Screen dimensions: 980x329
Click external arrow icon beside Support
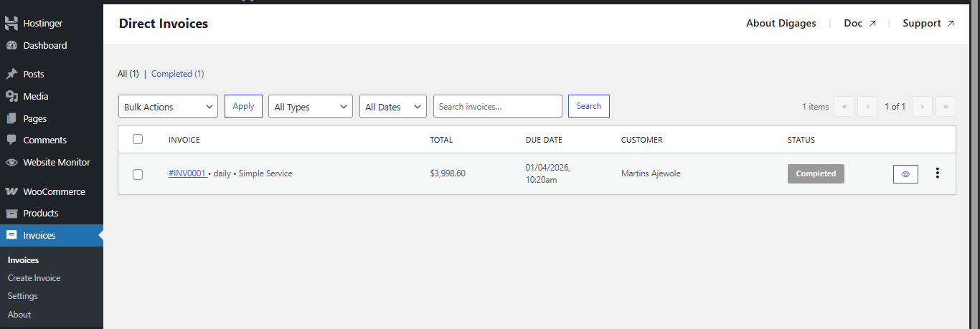coord(951,24)
